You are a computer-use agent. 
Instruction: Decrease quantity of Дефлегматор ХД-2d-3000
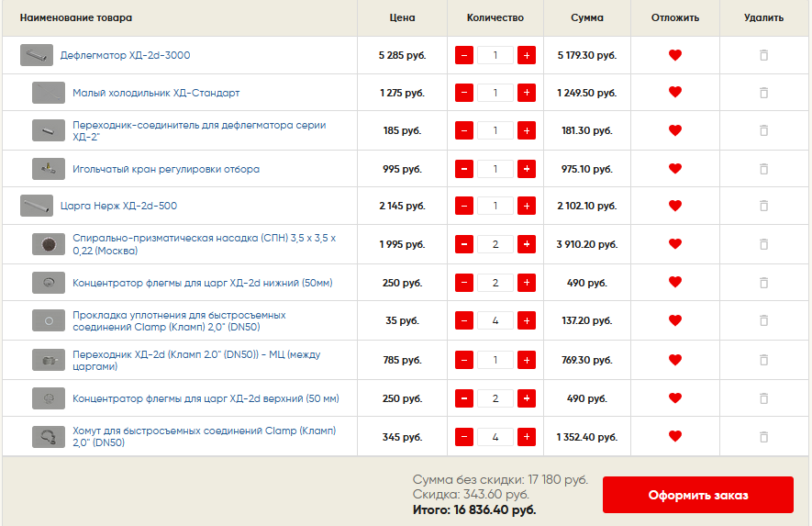[x=464, y=55]
